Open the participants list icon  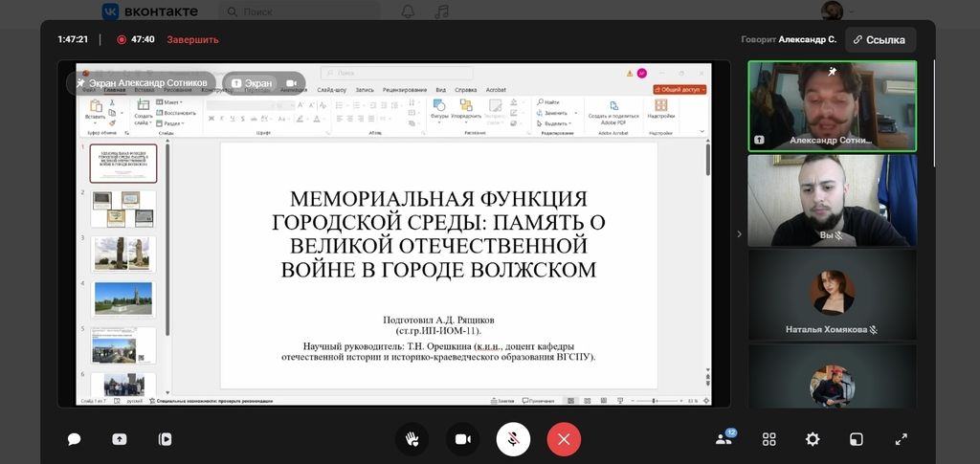pos(724,439)
